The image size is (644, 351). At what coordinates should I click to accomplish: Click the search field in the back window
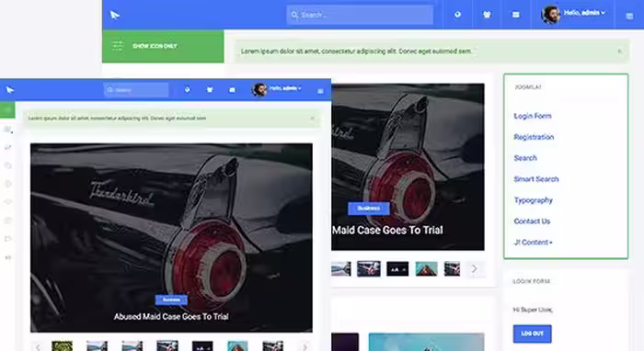tap(360, 16)
